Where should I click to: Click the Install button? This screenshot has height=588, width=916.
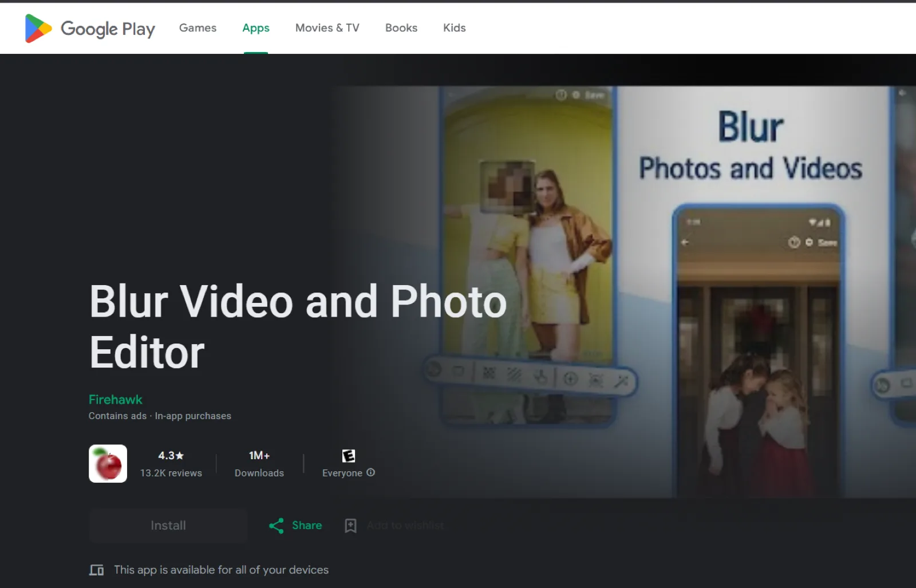tap(168, 525)
